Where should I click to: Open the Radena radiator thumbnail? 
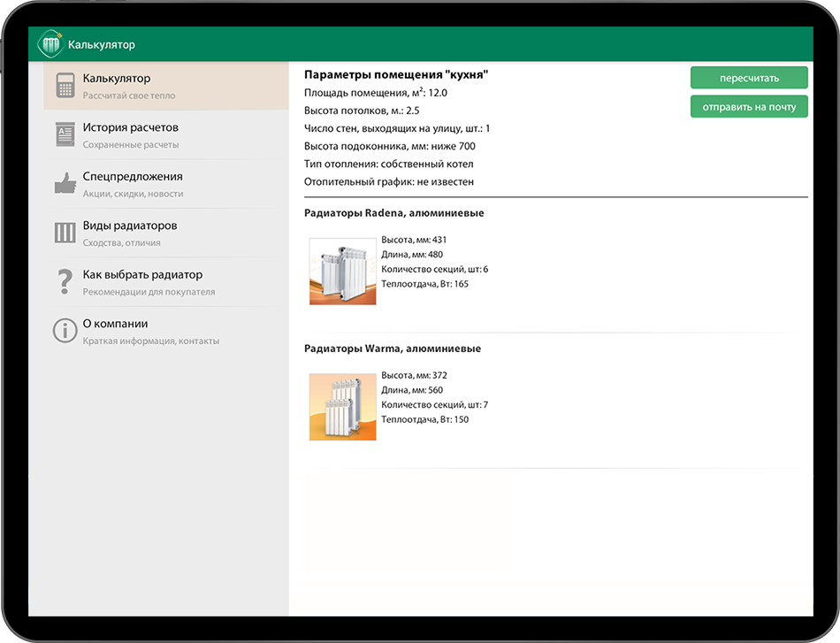pyautogui.click(x=343, y=272)
